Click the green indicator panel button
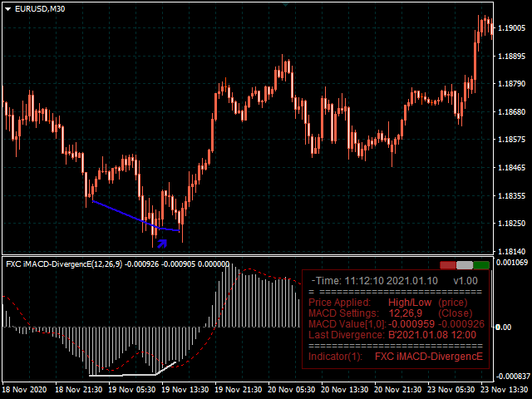532x399 pixels. 481,265
